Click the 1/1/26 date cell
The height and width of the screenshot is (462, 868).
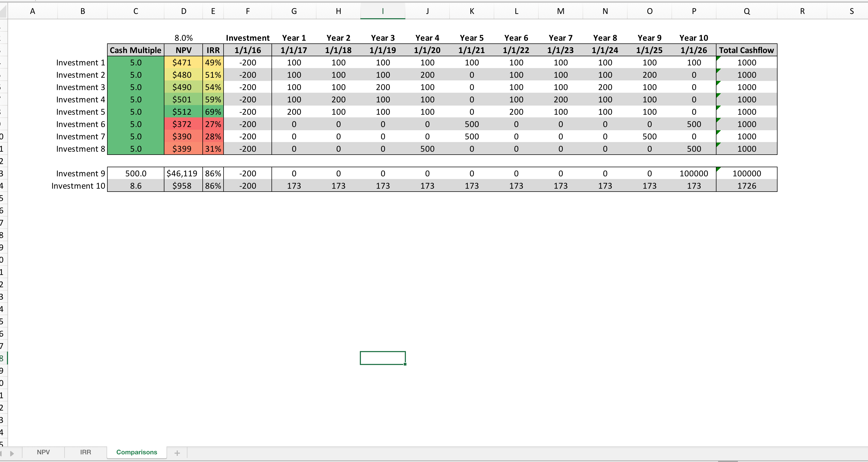click(x=694, y=50)
